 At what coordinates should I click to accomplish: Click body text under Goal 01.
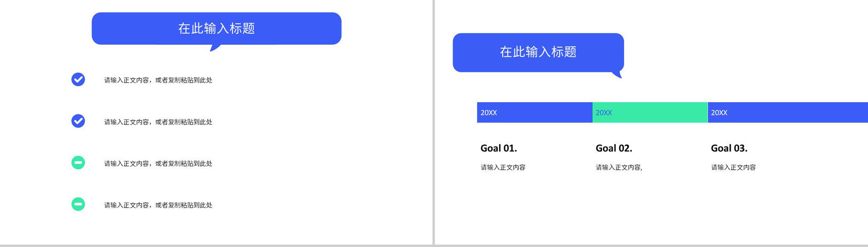pyautogui.click(x=503, y=167)
